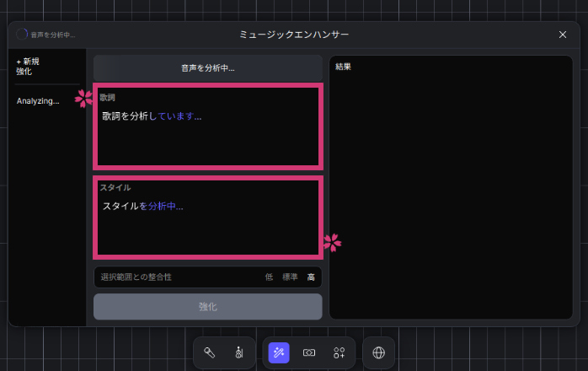Image resolution: width=588 pixels, height=371 pixels.
Task: Select the microphone tool in bottom toolbar
Action: (210, 352)
